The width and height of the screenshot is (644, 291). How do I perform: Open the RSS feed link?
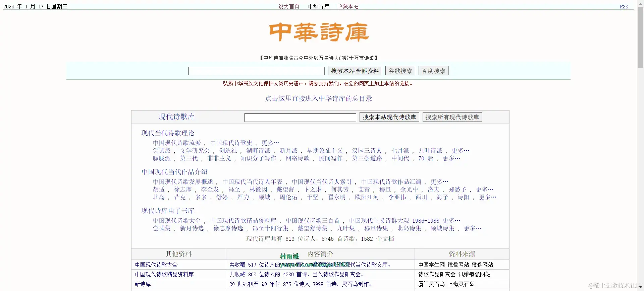[x=624, y=6]
